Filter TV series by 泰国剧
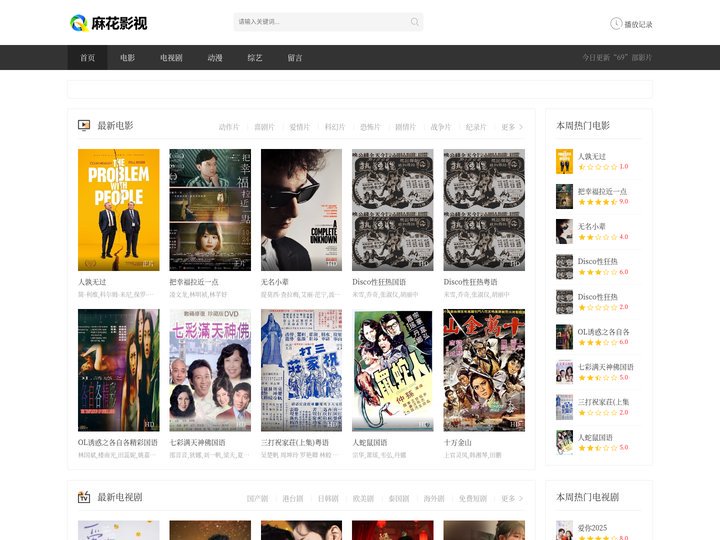This screenshot has height=540, width=720. point(399,498)
